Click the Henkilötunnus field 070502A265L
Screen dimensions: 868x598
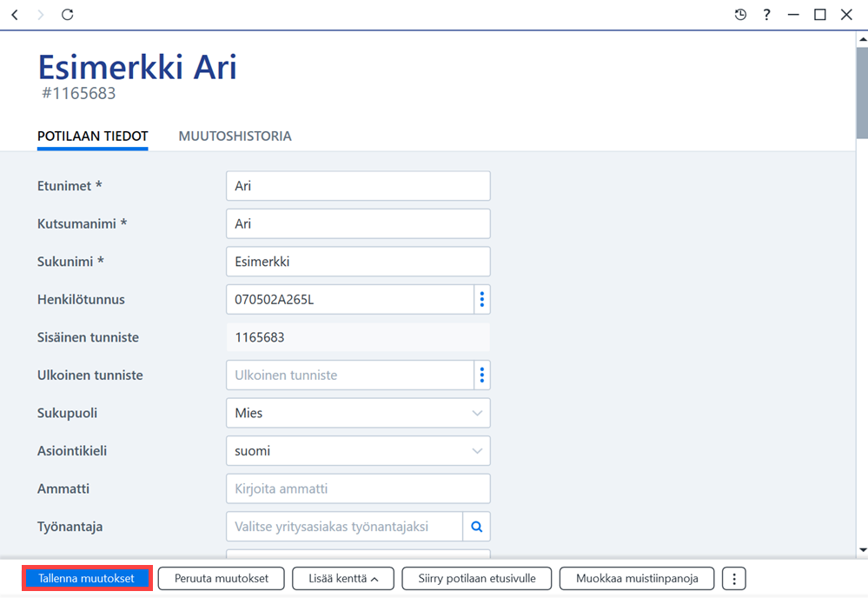tap(350, 300)
